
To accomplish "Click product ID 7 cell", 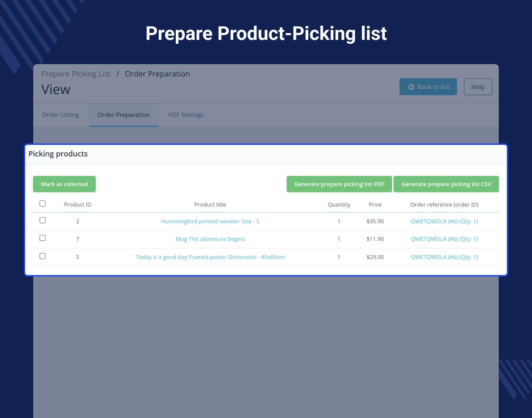I will tap(78, 239).
